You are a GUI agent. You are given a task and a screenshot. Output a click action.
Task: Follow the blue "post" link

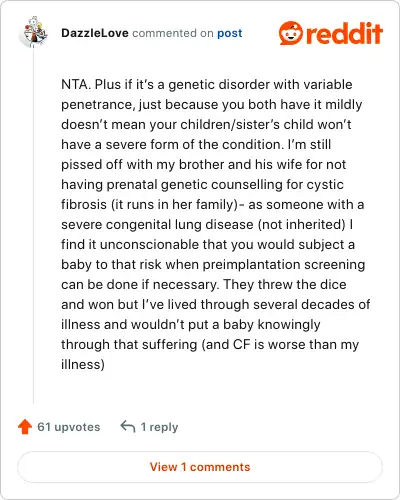click(230, 33)
